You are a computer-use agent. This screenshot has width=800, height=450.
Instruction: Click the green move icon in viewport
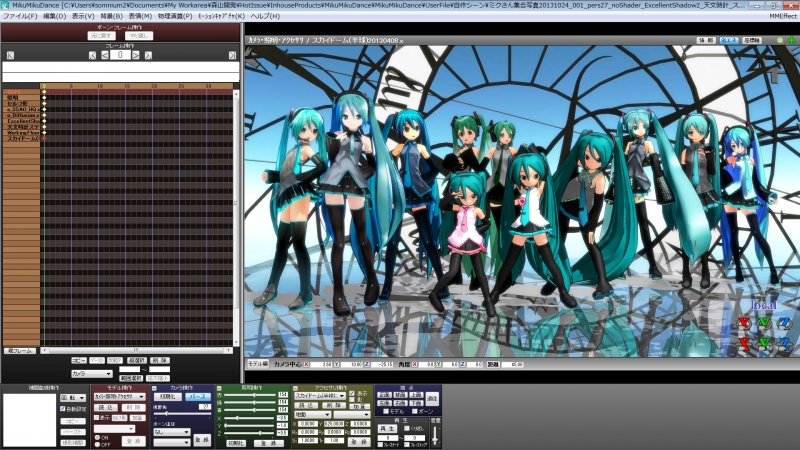click(791, 40)
